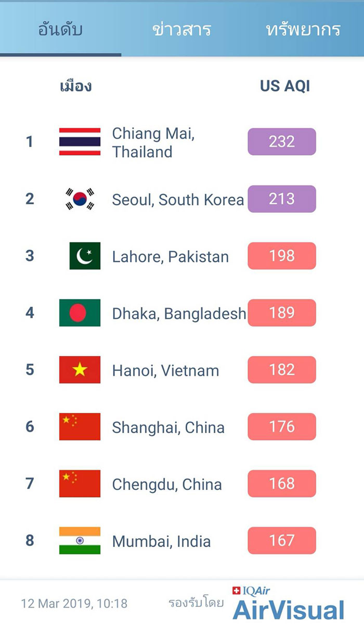This screenshot has width=364, height=624.
Task: Tap the China flag beside Chengdu
Action: [x=80, y=484]
